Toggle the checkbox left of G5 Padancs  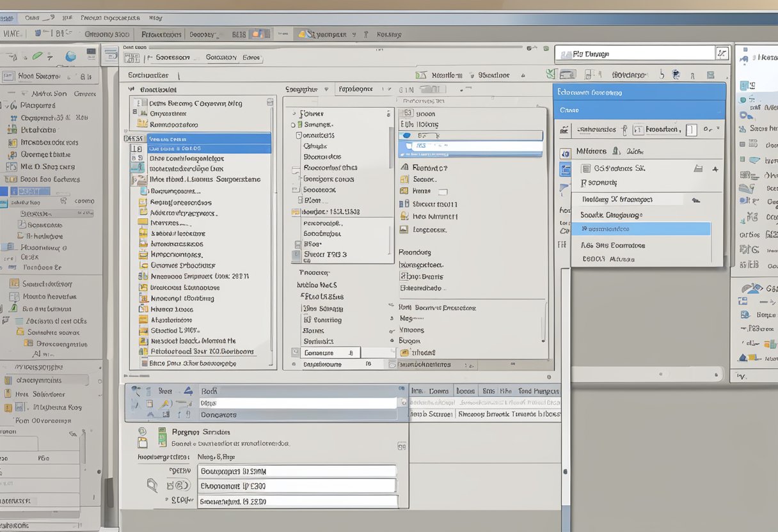(585, 169)
